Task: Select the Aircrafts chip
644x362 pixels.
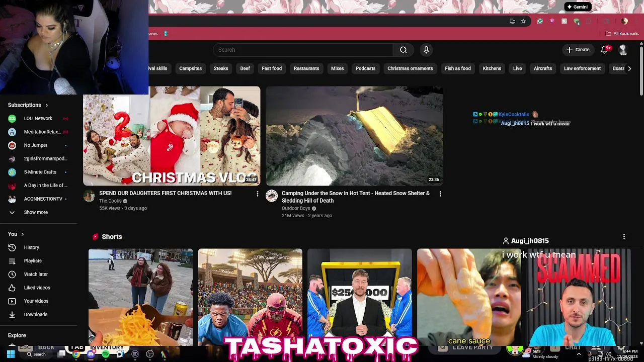Action: click(543, 68)
